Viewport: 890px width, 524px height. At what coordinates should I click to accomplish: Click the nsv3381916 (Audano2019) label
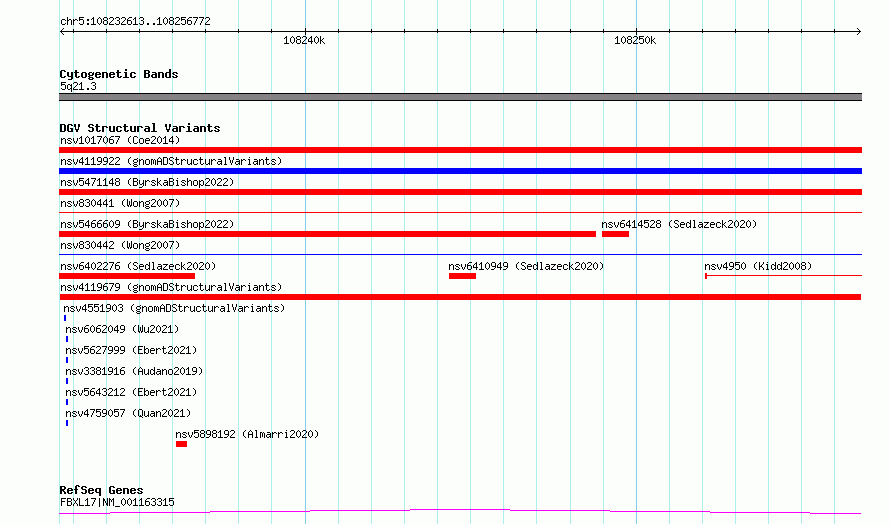[x=134, y=371]
